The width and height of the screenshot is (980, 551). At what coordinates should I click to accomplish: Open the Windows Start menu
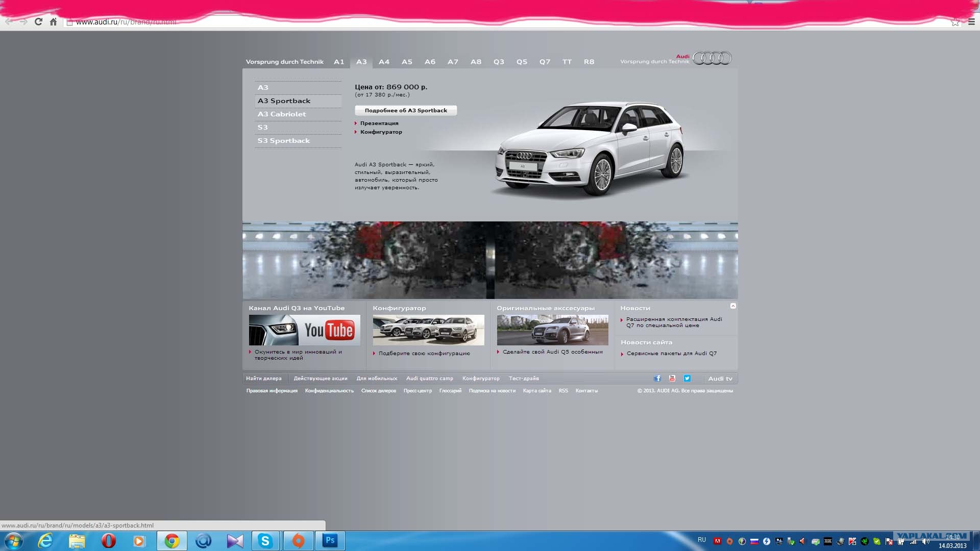tap(14, 541)
